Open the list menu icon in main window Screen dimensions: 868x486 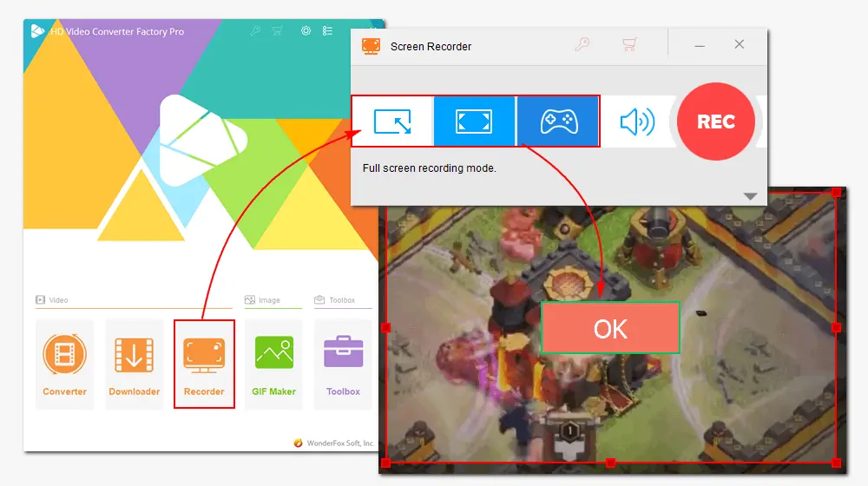(x=327, y=31)
